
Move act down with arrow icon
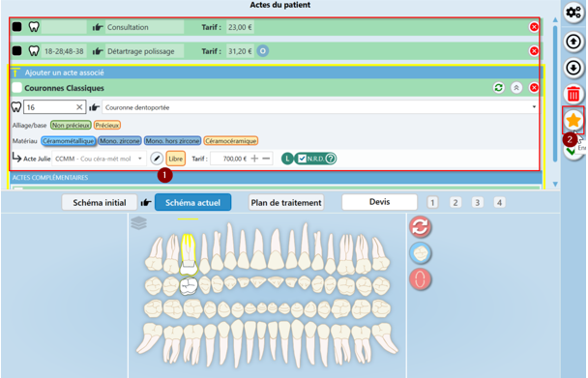pos(573,68)
